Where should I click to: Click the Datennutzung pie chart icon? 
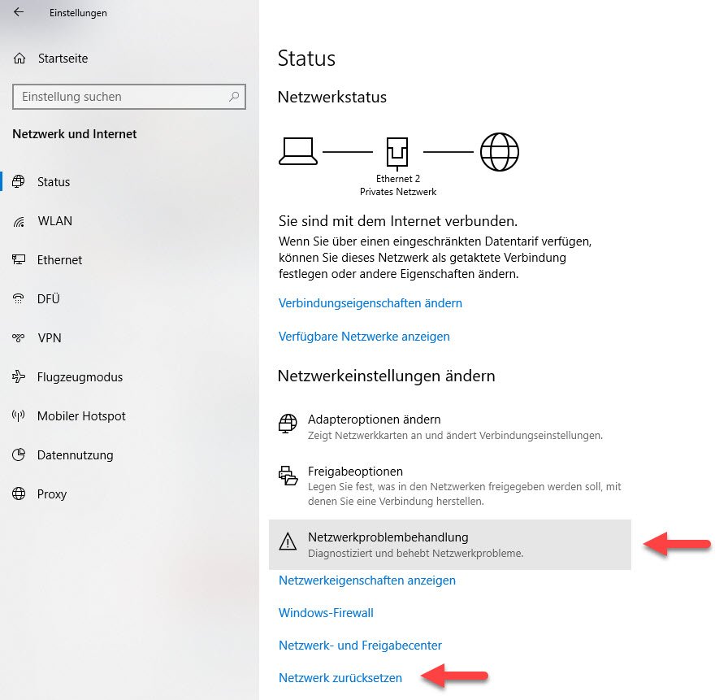(x=19, y=454)
